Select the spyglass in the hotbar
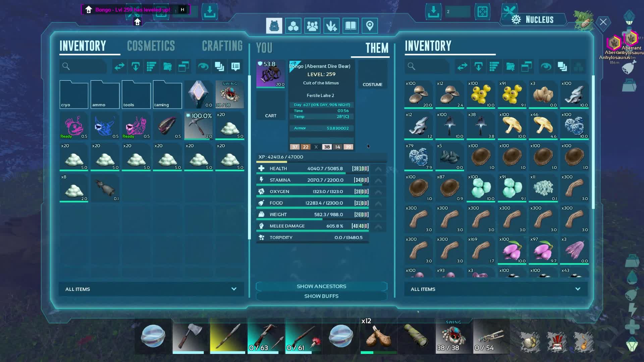This screenshot has height=362, width=644. click(416, 336)
